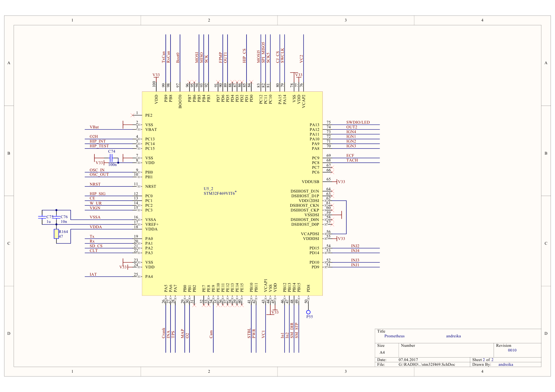This screenshot has height=392, width=555.
Task: Select the HIP_SIG net label
Action: (x=97, y=194)
